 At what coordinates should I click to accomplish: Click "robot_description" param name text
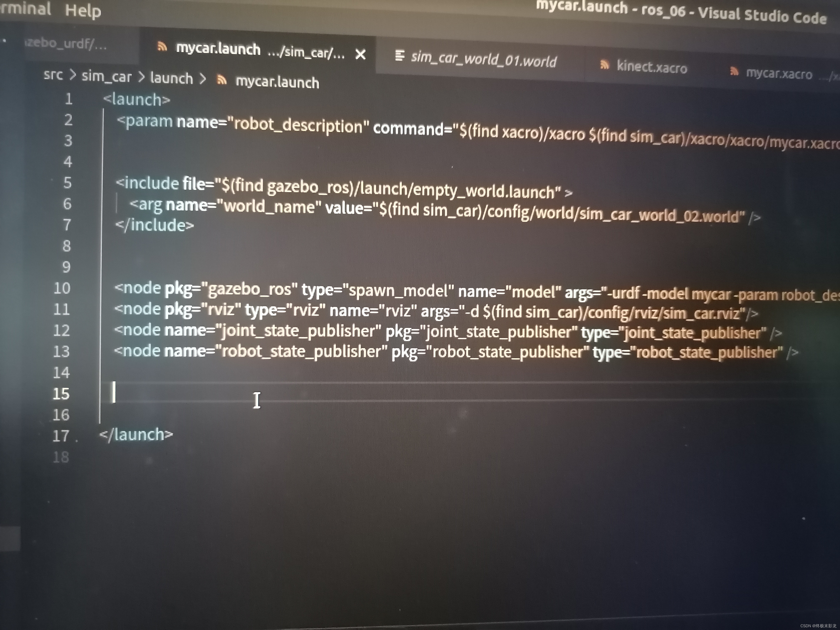298,125
